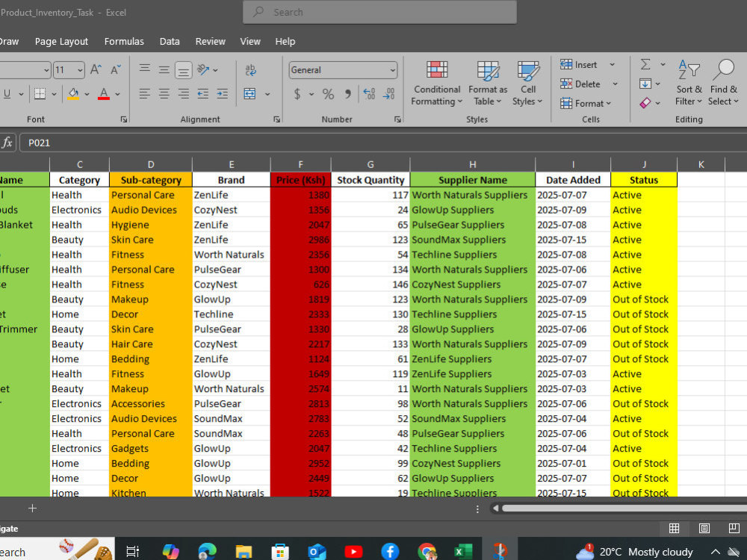Open the Data ribbon tab
Viewport: 747px width, 560px height.
(x=170, y=41)
